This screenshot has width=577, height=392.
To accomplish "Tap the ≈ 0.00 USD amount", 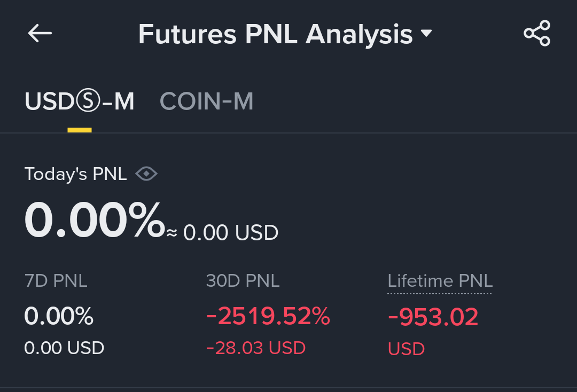I will tap(222, 233).
